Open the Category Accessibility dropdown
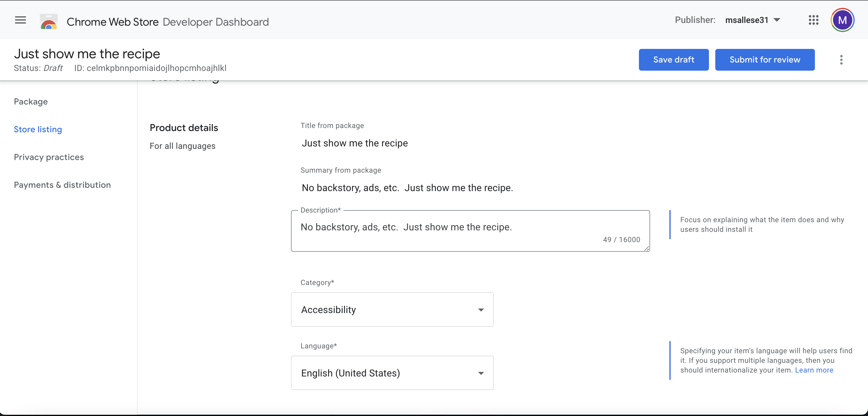This screenshot has height=416, width=868. click(392, 309)
